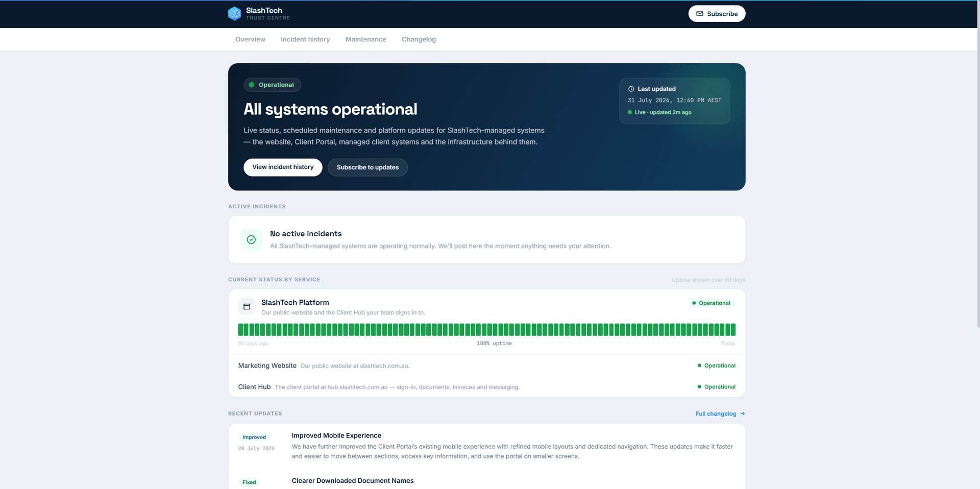Image resolution: width=980 pixels, height=489 pixels.
Task: Click the Marketing Website Operational status
Action: coord(717,365)
